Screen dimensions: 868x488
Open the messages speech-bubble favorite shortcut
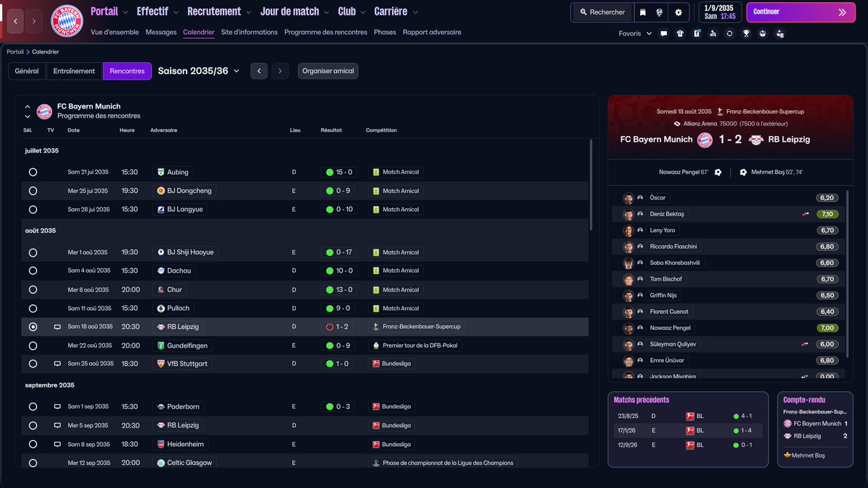[664, 33]
